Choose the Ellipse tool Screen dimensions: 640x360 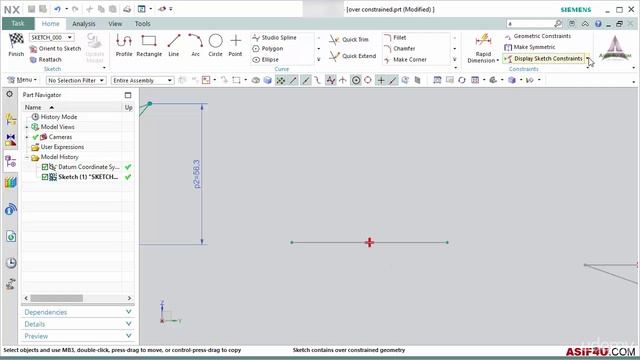[266, 60]
